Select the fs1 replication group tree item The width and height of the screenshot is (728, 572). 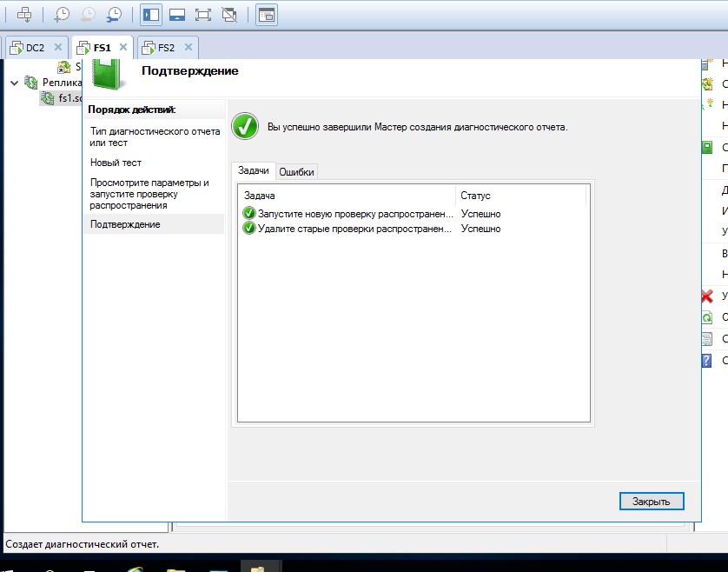[x=70, y=98]
